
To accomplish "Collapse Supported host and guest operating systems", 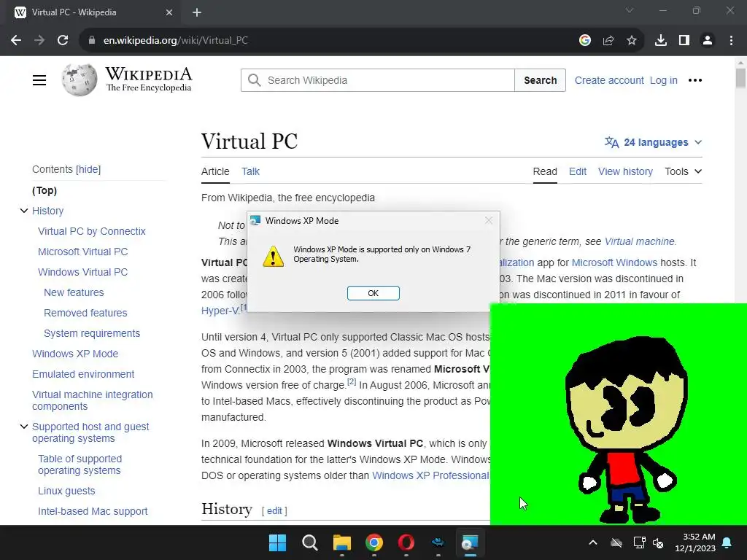I will [24, 426].
